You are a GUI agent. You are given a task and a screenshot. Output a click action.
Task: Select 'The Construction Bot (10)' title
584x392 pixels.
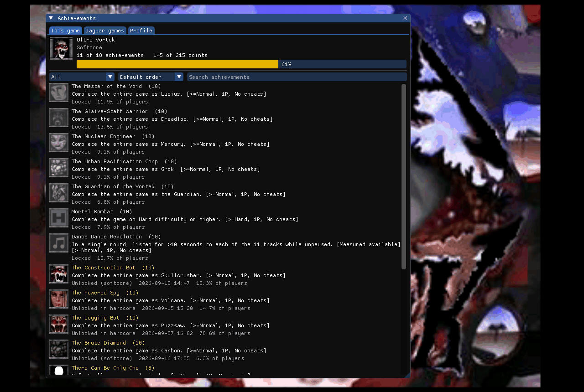(x=113, y=268)
